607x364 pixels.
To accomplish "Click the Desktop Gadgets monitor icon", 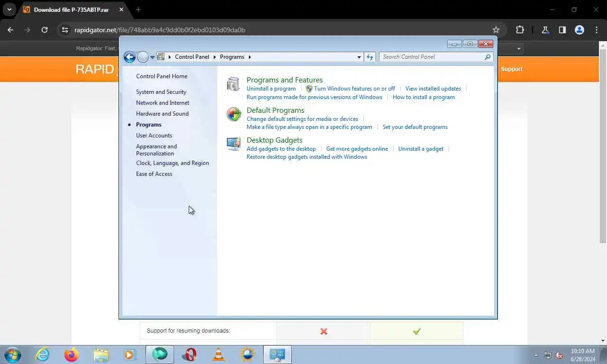I will coord(233,144).
